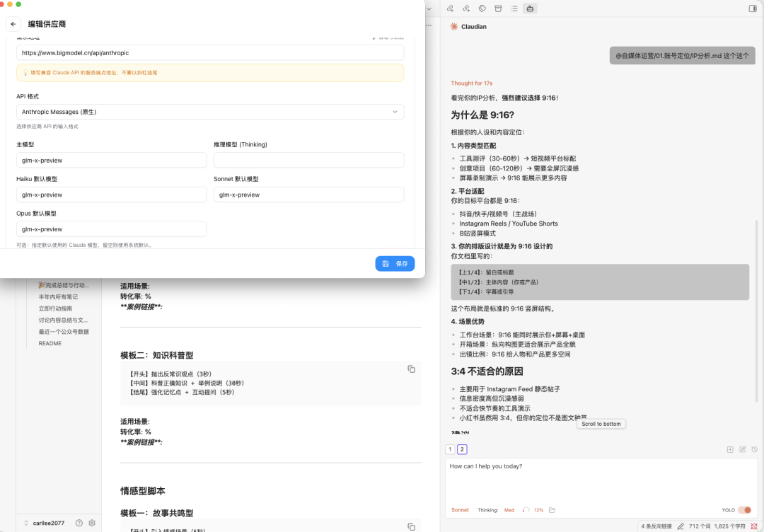This screenshot has width=764, height=532.
Task: Click the add-link icon in the toolbar
Action: [465, 8]
